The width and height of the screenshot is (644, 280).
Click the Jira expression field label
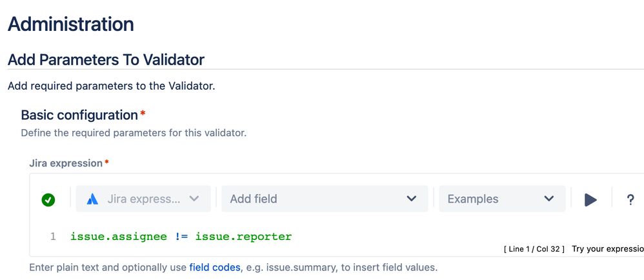pyautogui.click(x=66, y=163)
